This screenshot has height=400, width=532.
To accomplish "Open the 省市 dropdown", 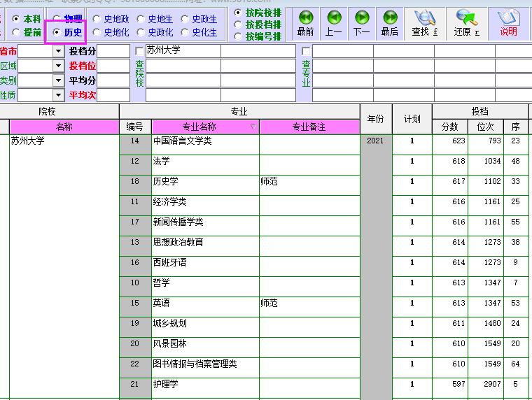I will point(58,52).
